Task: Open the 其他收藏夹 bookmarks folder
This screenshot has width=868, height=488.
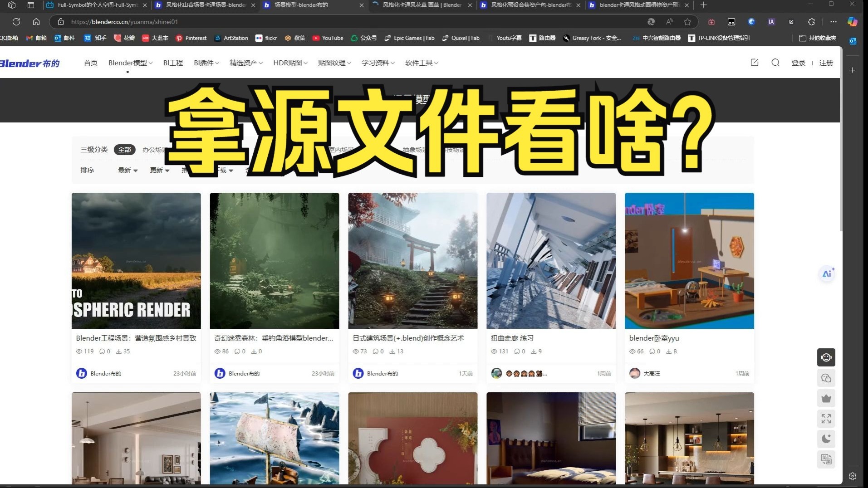Action: coord(818,38)
